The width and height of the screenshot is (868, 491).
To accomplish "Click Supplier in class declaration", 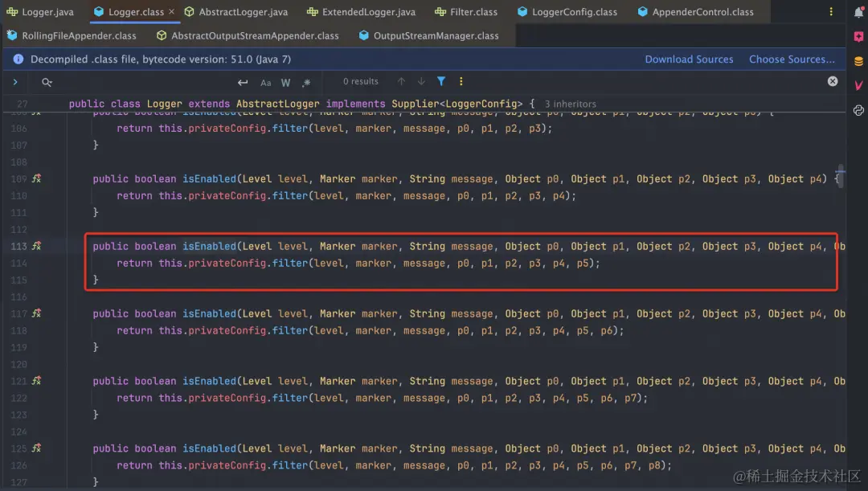I will [416, 104].
